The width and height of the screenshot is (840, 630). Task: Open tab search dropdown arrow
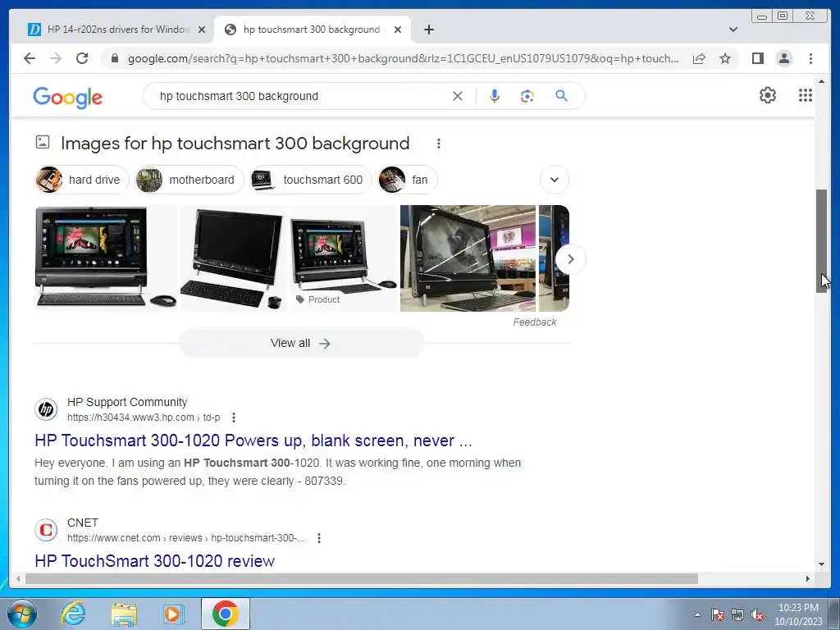733,30
